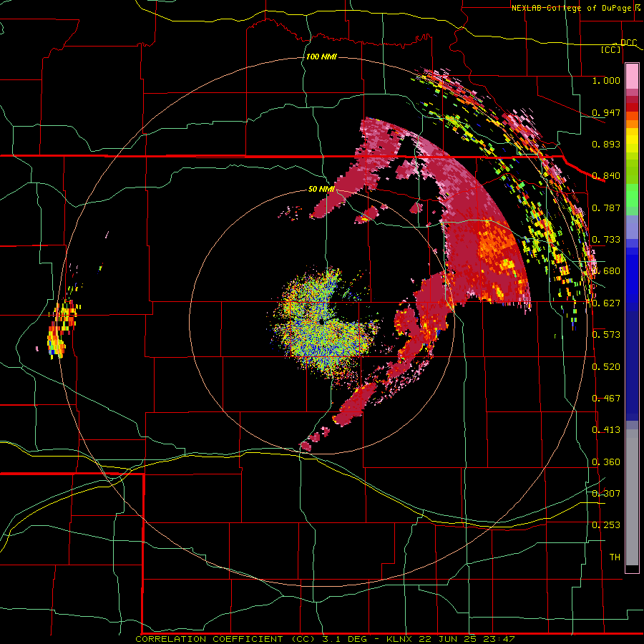The height and width of the screenshot is (644, 644).
Task: Click the 0.253 color scale value
Action: click(x=606, y=525)
